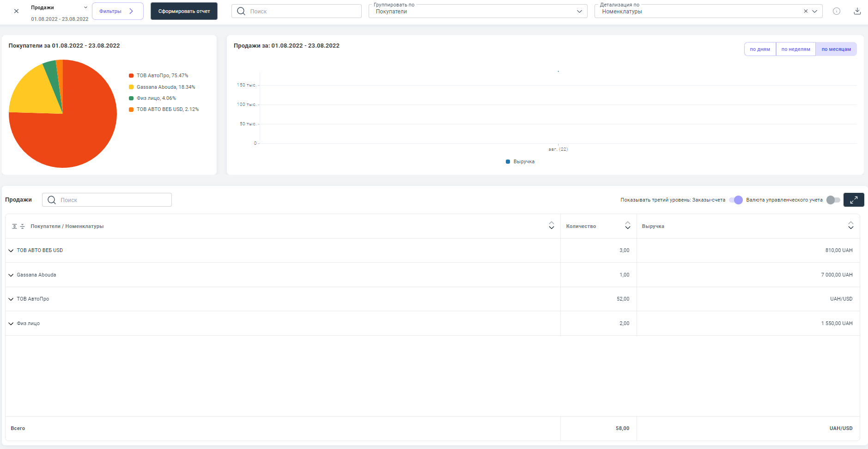868x449 pixels.
Task: Switch chart to по дням
Action: (x=759, y=49)
